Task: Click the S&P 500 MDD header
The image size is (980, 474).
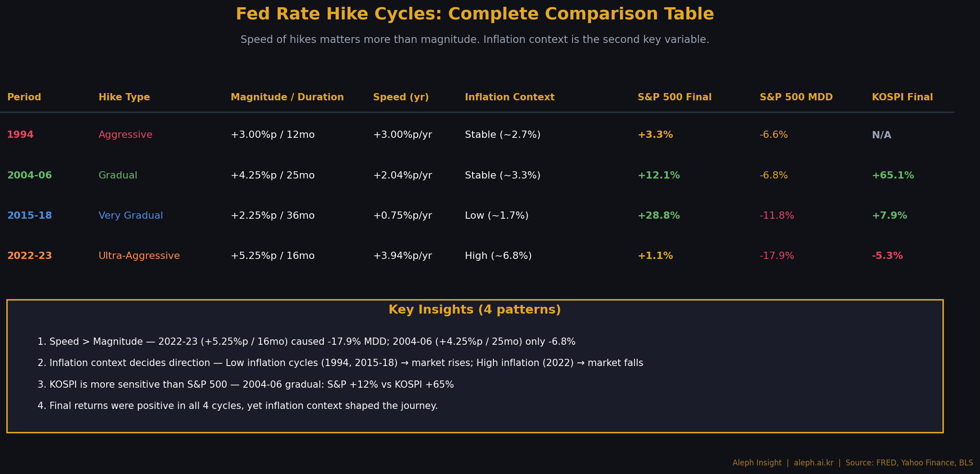Action: pyautogui.click(x=796, y=98)
